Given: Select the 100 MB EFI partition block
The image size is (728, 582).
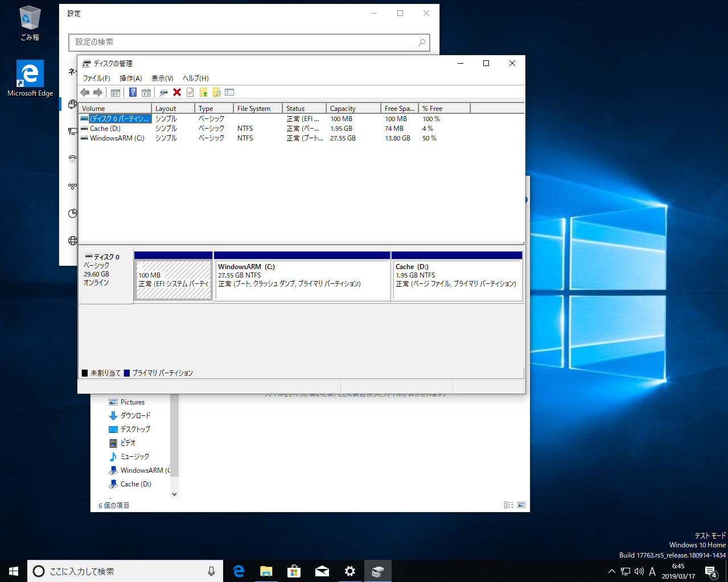Looking at the screenshot, I should [x=174, y=276].
